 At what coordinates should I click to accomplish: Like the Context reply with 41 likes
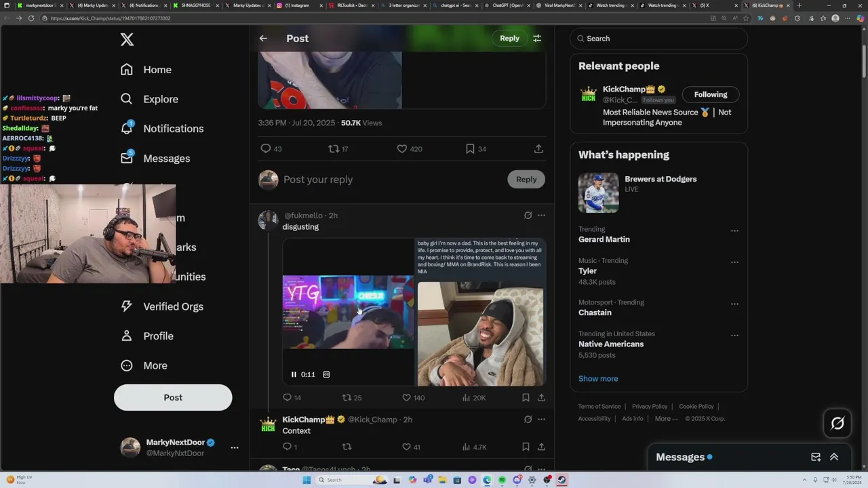click(x=406, y=447)
